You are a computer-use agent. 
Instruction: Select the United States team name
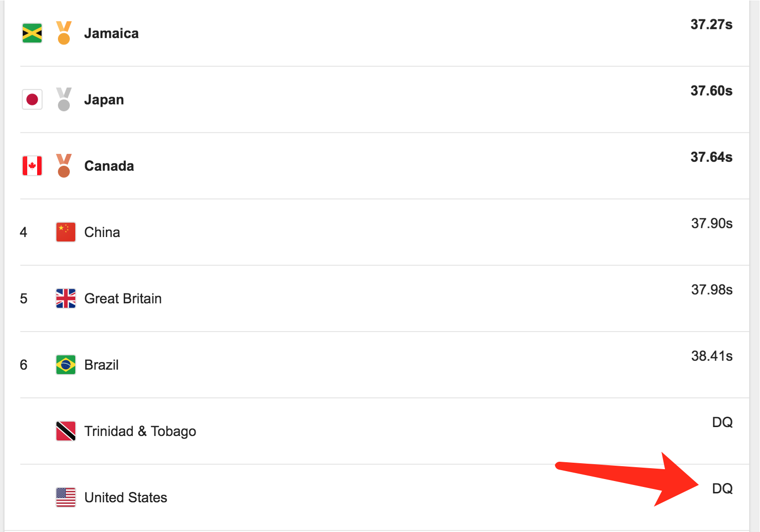point(126,497)
